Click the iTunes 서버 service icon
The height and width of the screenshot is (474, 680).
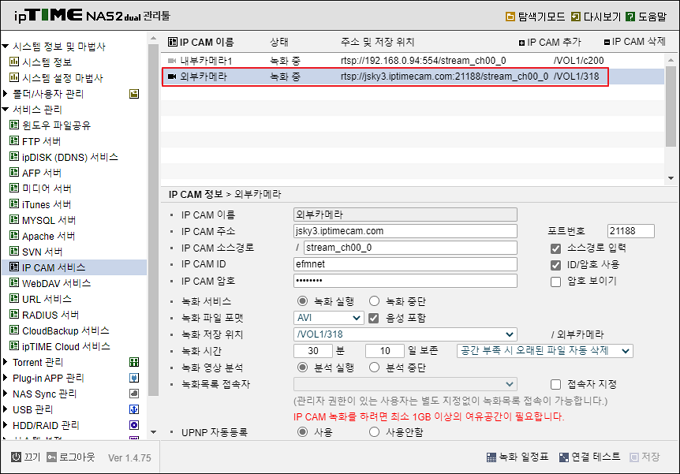pyautogui.click(x=14, y=204)
